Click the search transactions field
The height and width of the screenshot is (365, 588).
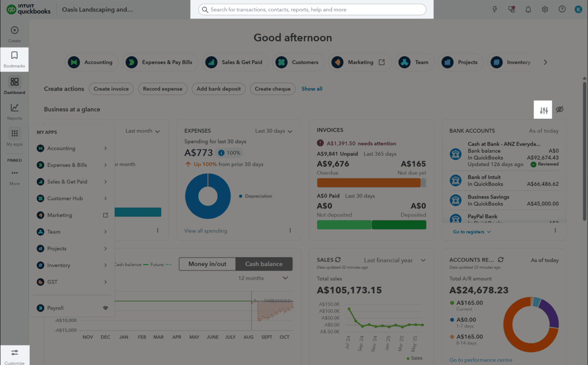tap(312, 9)
